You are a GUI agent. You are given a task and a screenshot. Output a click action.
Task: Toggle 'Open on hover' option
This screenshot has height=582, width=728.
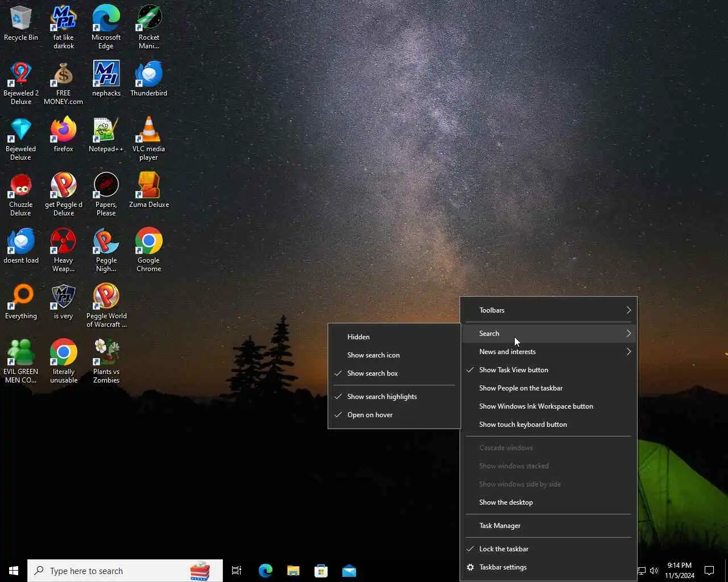tap(394, 415)
